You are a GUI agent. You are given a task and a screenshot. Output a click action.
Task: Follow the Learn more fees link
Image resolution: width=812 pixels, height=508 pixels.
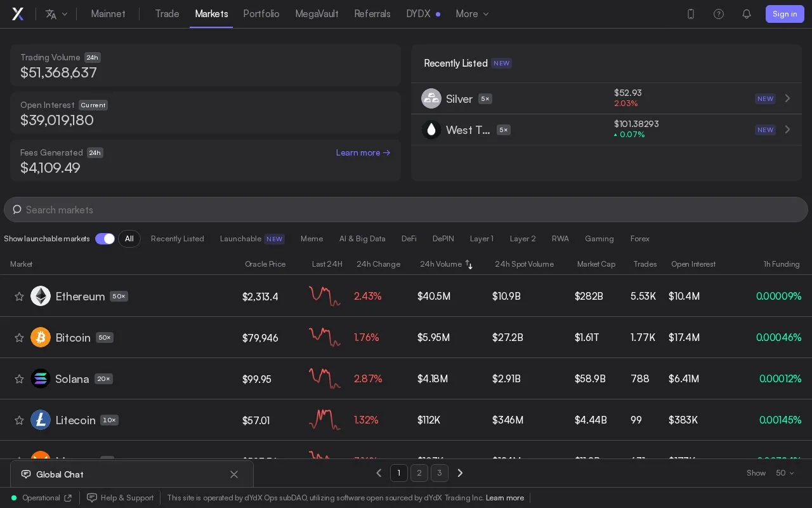pyautogui.click(x=363, y=153)
